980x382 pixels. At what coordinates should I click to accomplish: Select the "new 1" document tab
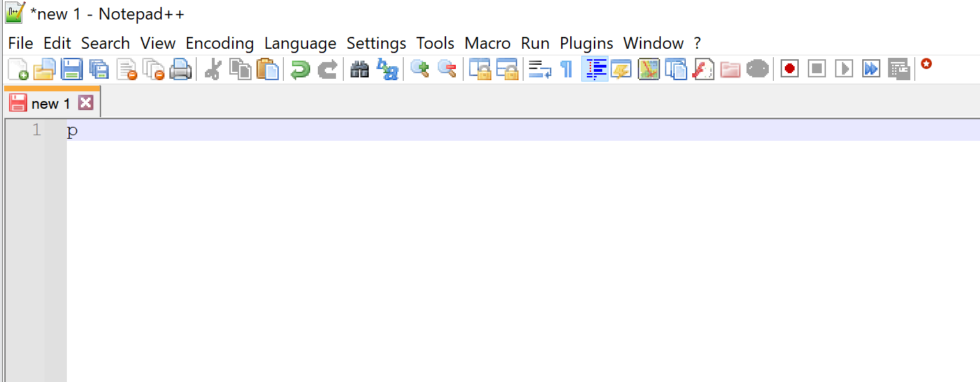pos(50,104)
